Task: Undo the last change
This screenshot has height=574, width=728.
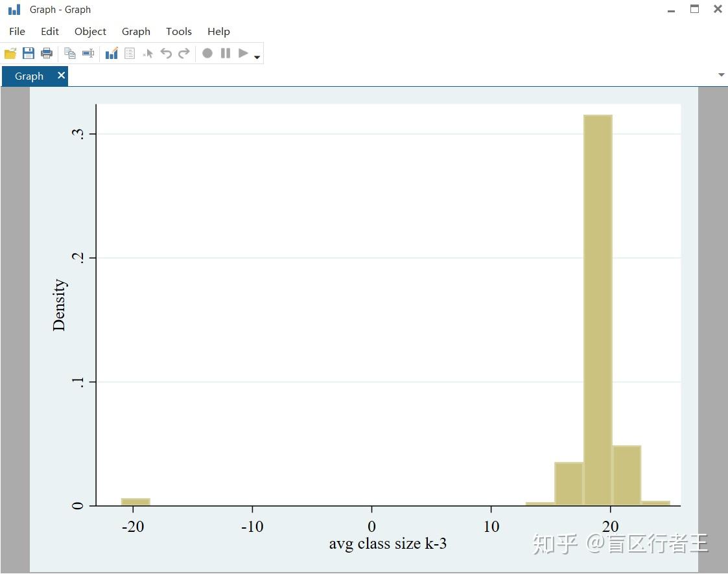Action: [x=166, y=53]
